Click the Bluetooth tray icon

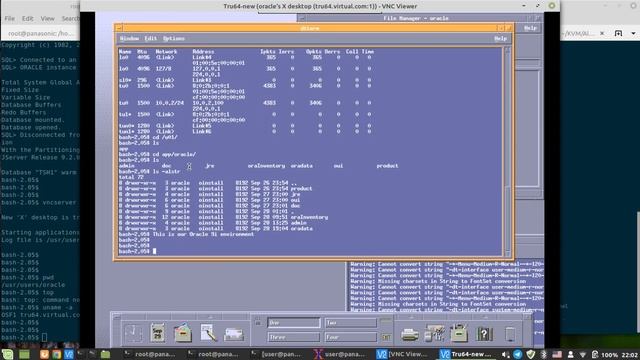click(x=543, y=354)
